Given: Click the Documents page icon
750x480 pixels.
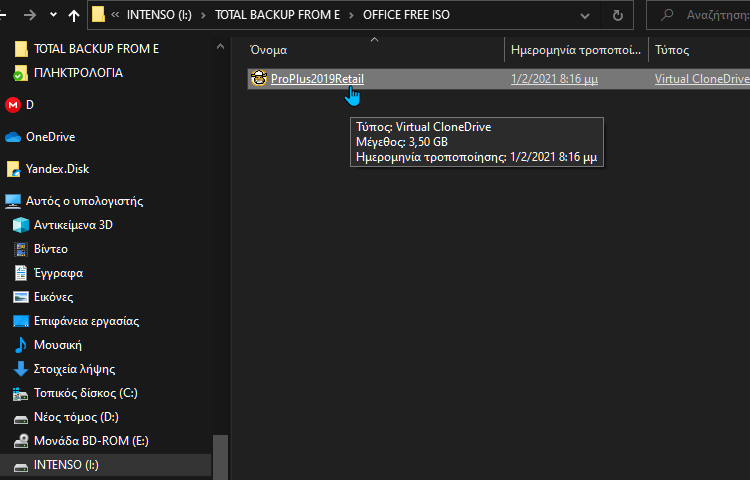Looking at the screenshot, I should [21, 273].
